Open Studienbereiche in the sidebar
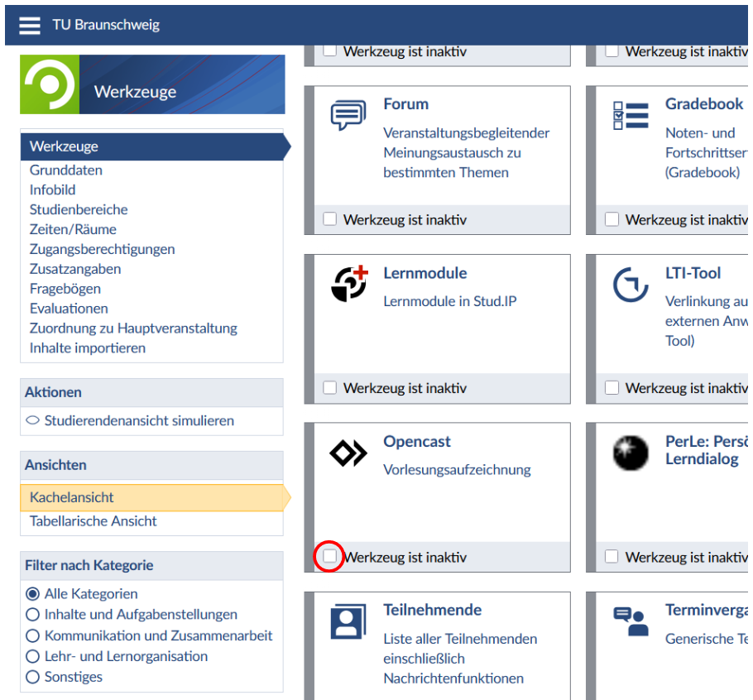The height and width of the screenshot is (700, 753). point(79,209)
